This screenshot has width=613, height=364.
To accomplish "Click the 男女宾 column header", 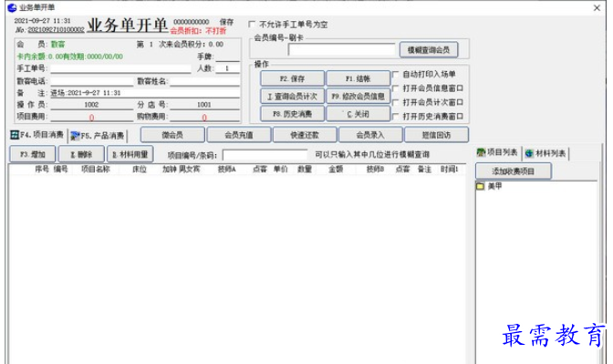I will [x=190, y=170].
